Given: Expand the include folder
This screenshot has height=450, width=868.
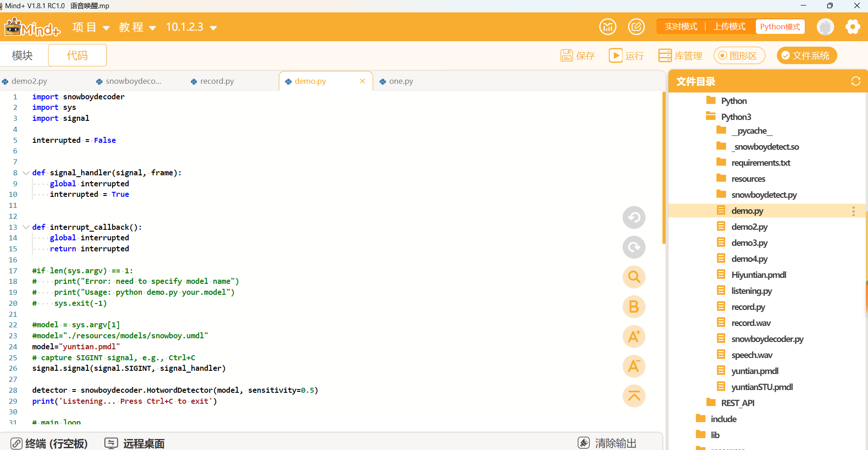Looking at the screenshot, I should coord(716,419).
